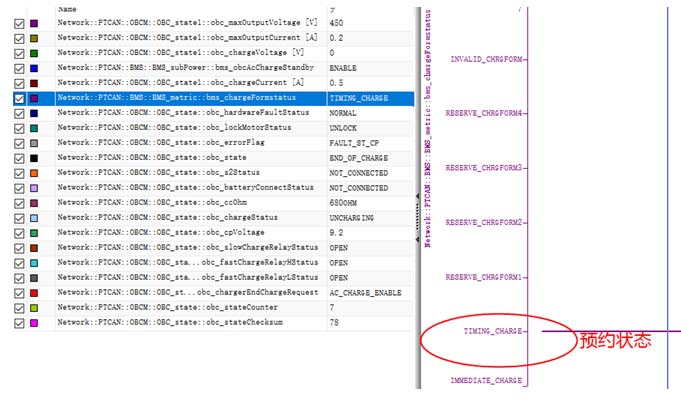Click the blue color icon for bms_obcAcChargeStandby
The image size is (681, 412).
(x=35, y=68)
